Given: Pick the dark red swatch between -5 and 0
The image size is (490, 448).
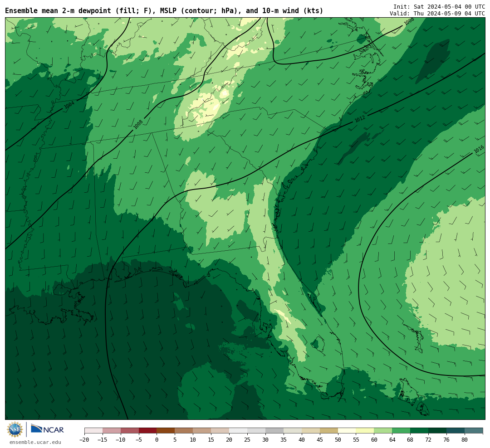Looking at the screenshot, I should click(147, 431).
